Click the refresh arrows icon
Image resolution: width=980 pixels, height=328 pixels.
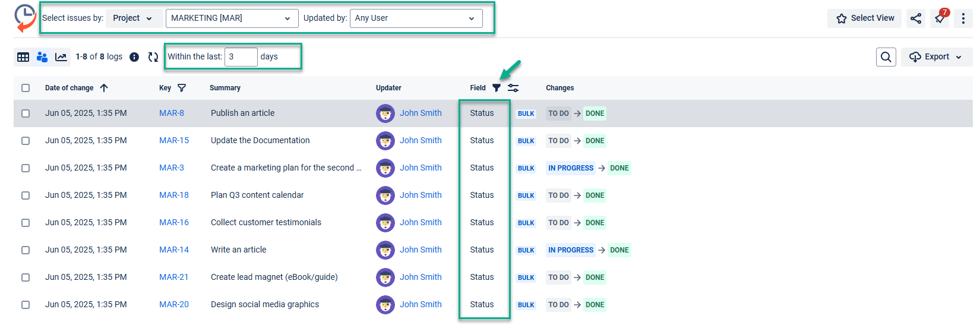[153, 57]
